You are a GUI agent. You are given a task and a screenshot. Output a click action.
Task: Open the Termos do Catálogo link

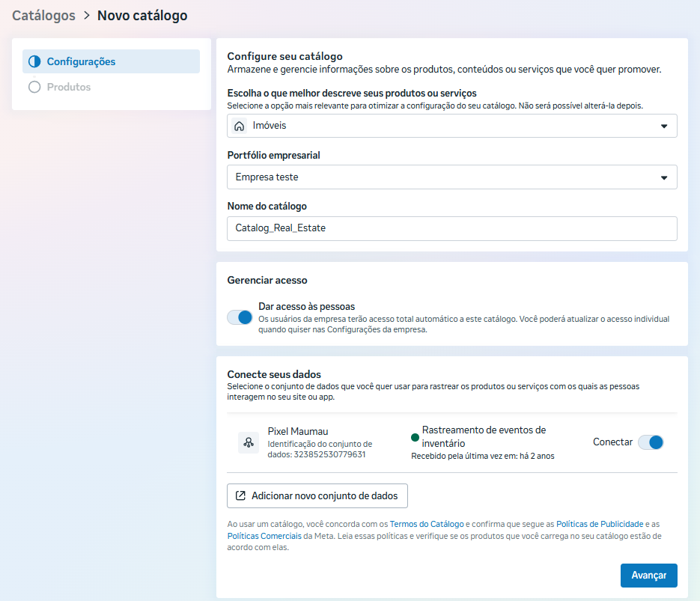[x=427, y=524]
